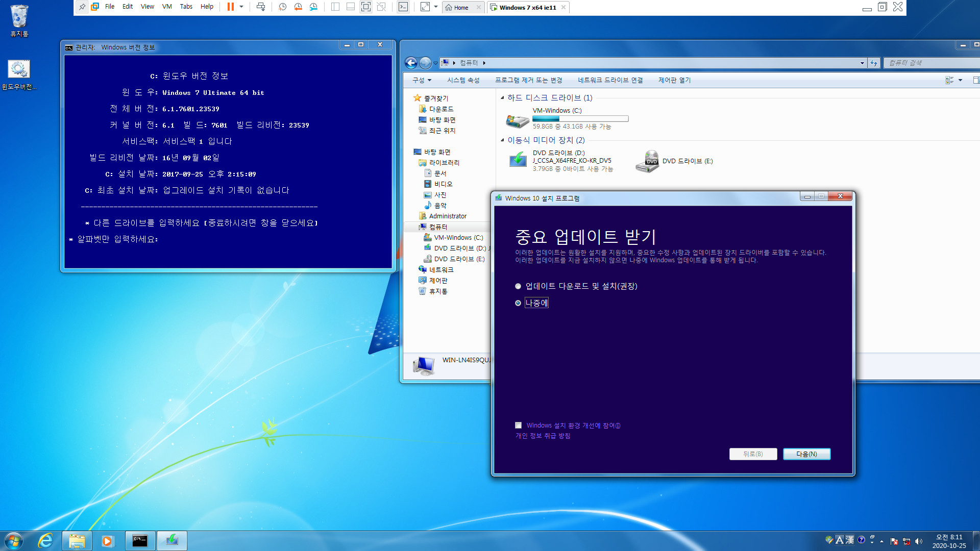The width and height of the screenshot is (980, 551).
Task: Open the Windows Start button
Action: (x=14, y=541)
